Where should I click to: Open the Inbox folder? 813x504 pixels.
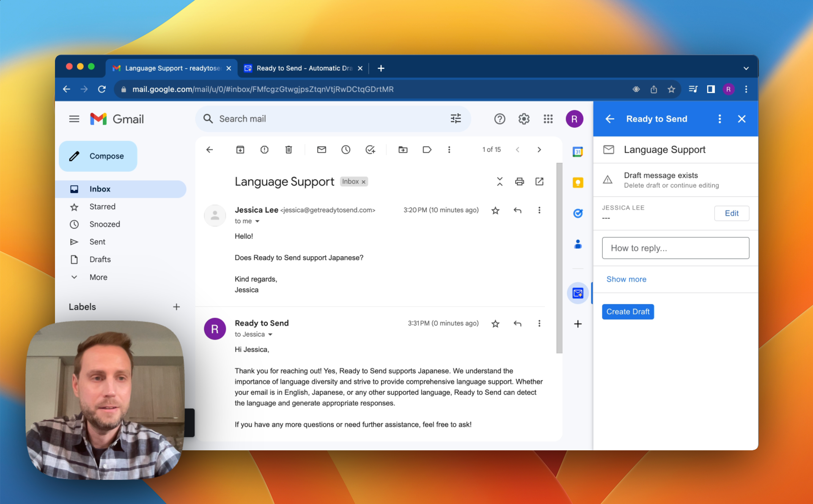(121, 189)
